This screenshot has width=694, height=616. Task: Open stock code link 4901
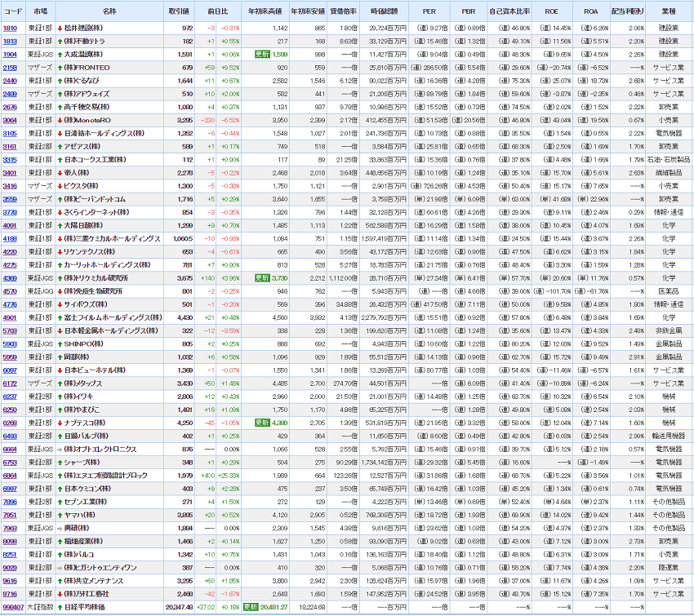pyautogui.click(x=10, y=317)
